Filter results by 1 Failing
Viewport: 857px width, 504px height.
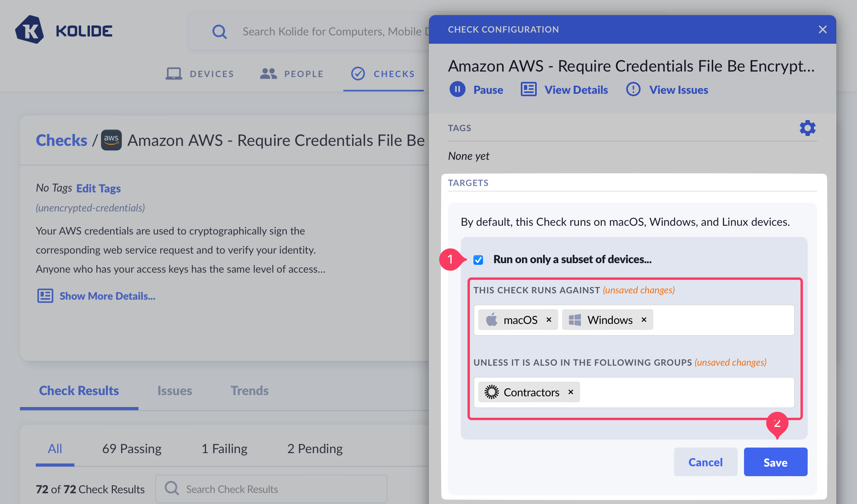[224, 449]
